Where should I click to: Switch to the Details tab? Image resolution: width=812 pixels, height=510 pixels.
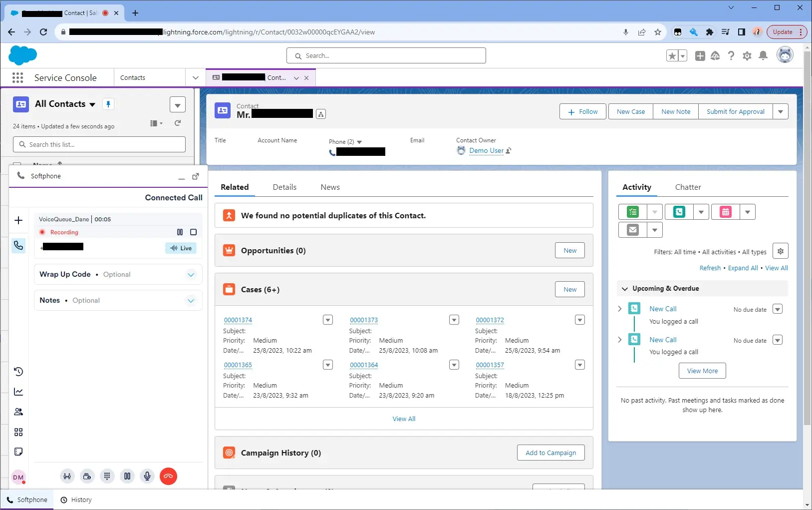pyautogui.click(x=284, y=187)
